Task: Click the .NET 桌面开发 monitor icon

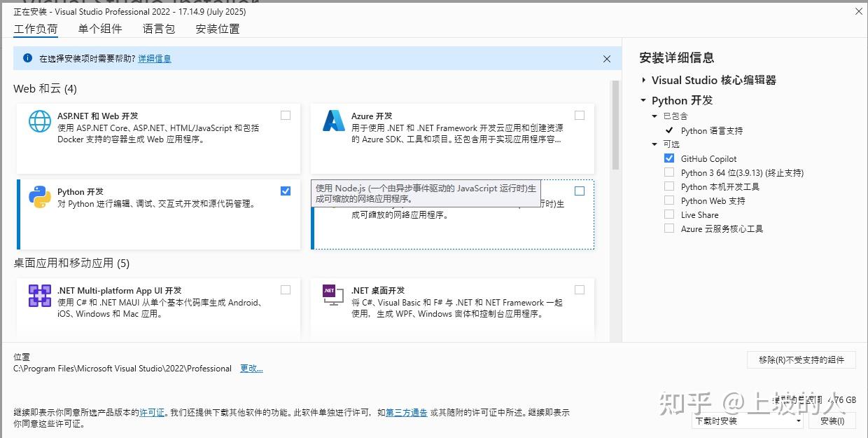Action: tap(332, 295)
